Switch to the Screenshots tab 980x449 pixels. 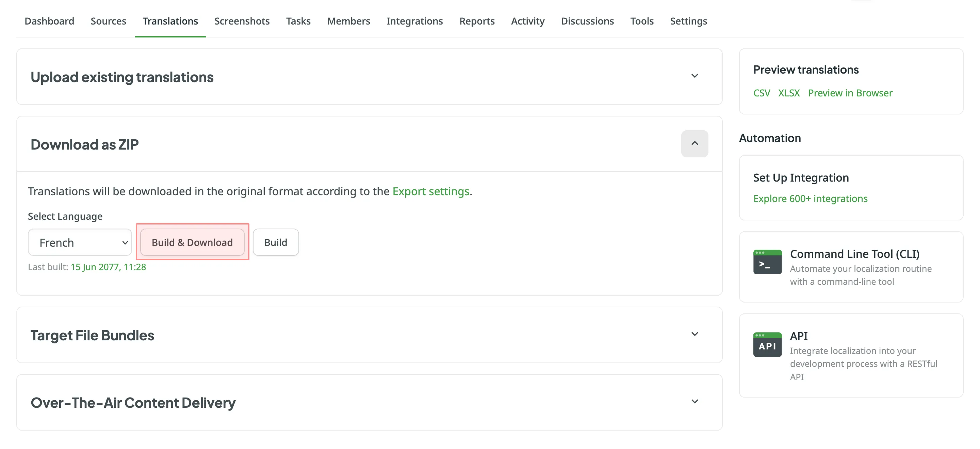click(242, 21)
